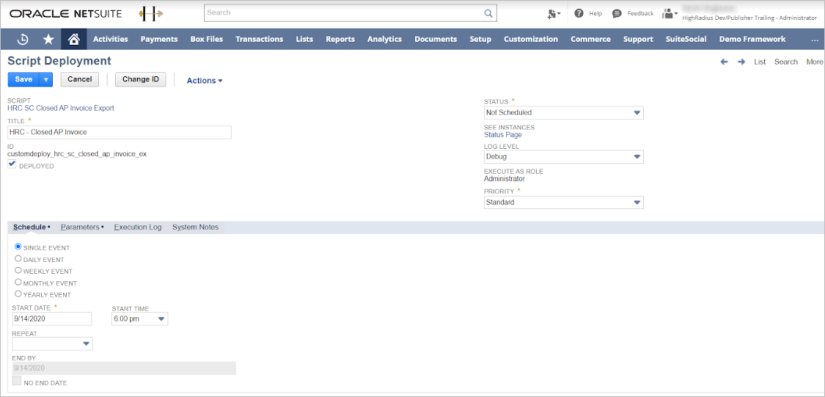Open the Commerce menu

coord(590,39)
